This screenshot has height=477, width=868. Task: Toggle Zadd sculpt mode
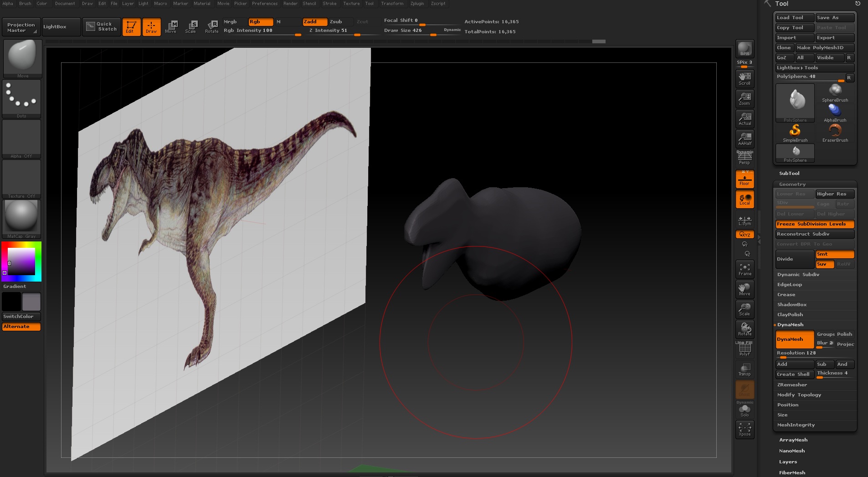pyautogui.click(x=315, y=21)
